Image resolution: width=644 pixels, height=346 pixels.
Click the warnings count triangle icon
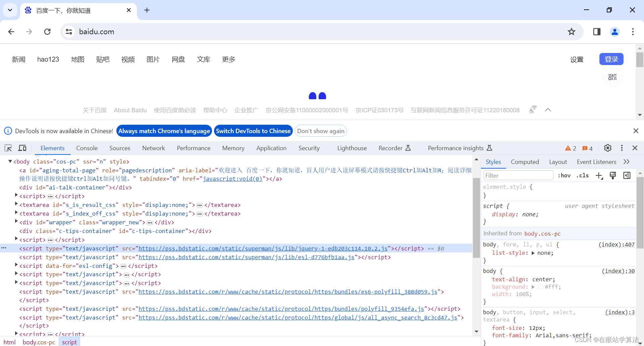[x=568, y=148]
